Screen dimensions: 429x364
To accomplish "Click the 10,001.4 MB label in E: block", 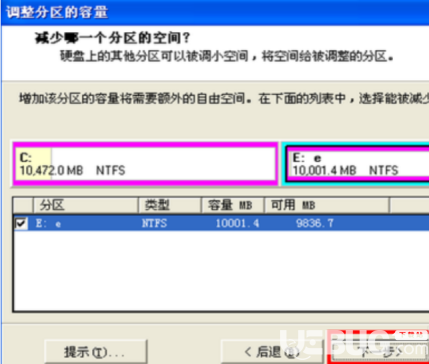I will [x=324, y=171].
